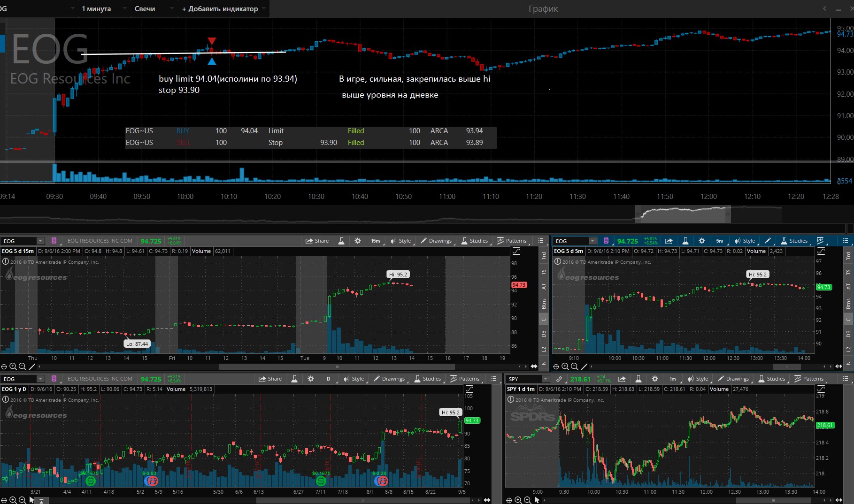The width and height of the screenshot is (854, 504).
Task: Click Patterns in EOG daily chart toolbar
Action: 465,379
